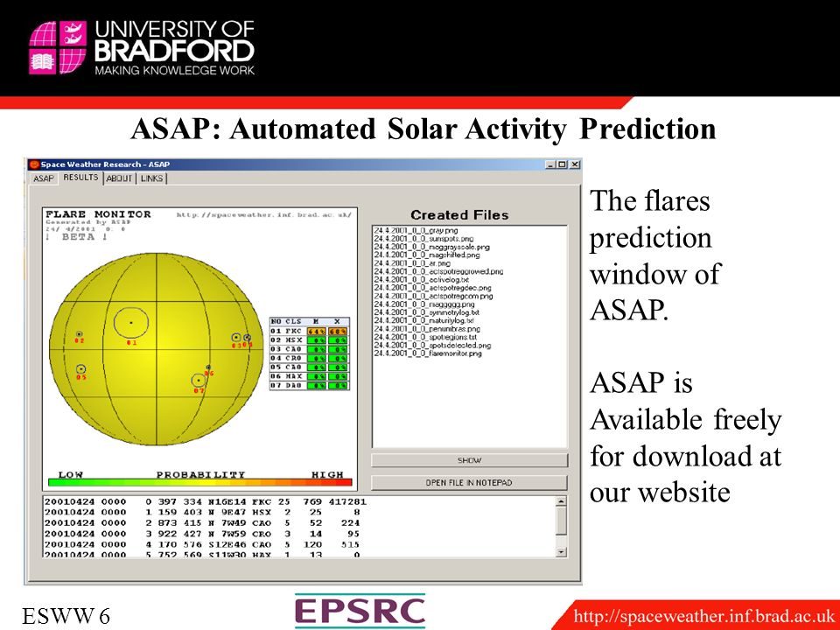840x630 pixels.
Task: Select 24.4.2001_0_0_actspotregcom.png file entry
Action: pos(433,296)
